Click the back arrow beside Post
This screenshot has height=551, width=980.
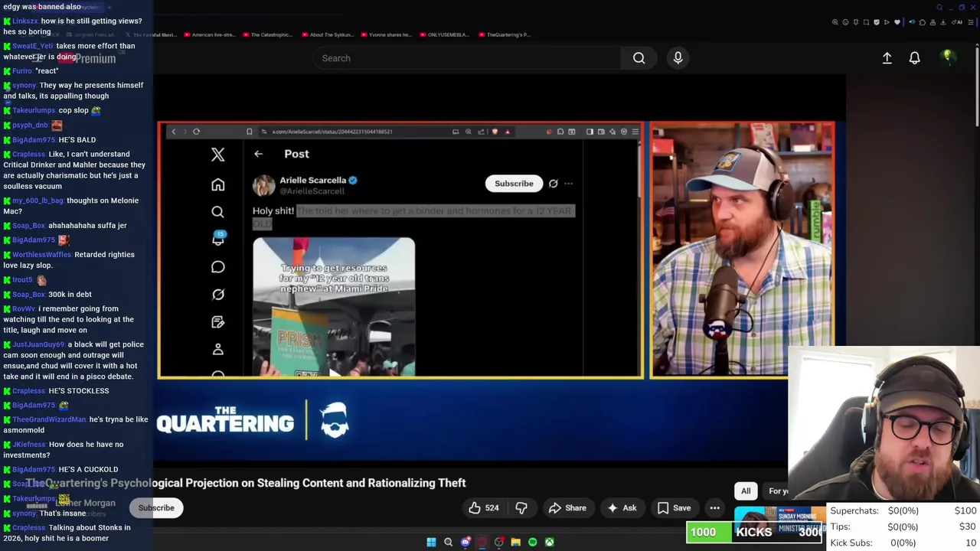[259, 154]
